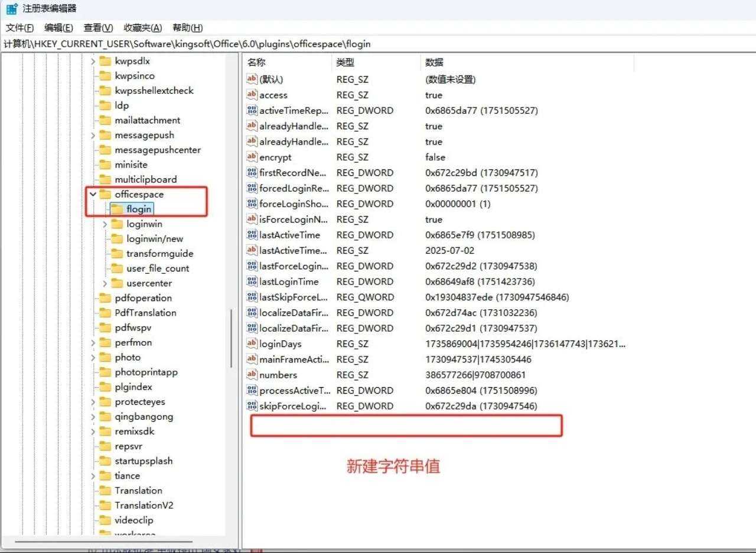This screenshot has width=756, height=553.
Task: Expand the usercenter subkey
Action: tap(105, 283)
